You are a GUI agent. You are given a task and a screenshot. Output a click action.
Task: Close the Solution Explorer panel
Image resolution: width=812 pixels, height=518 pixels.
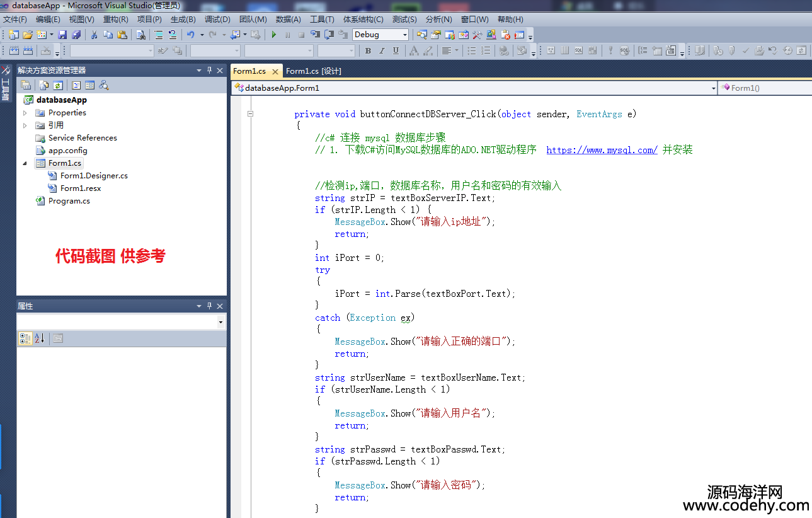click(220, 71)
